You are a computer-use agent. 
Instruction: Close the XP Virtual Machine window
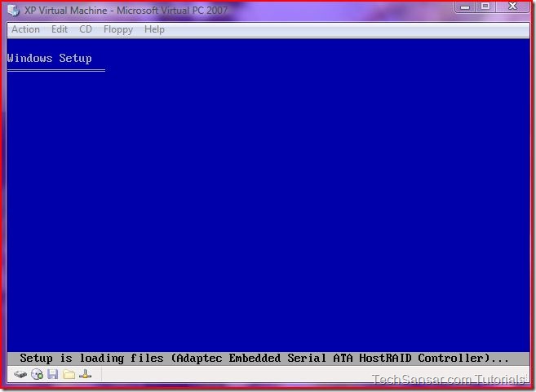(x=512, y=7)
